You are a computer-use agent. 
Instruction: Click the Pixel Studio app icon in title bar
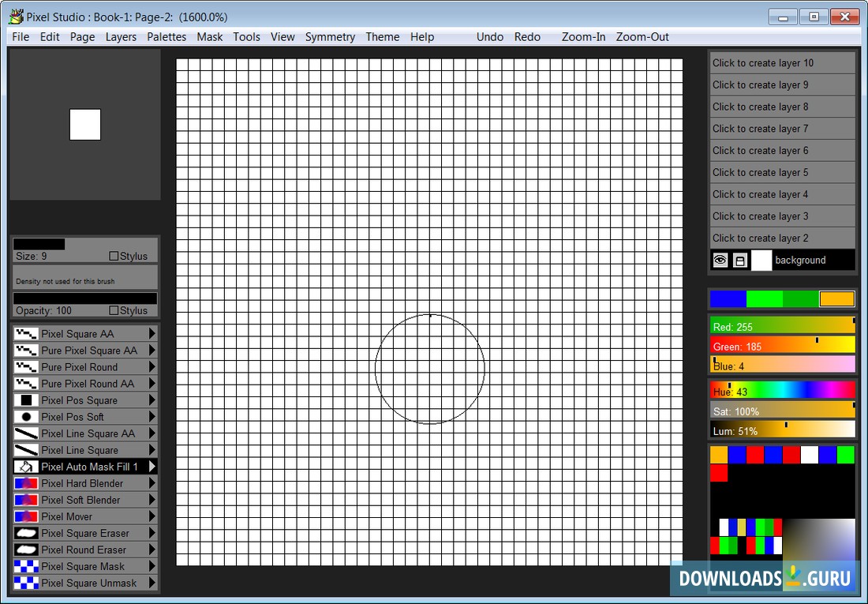tap(17, 17)
